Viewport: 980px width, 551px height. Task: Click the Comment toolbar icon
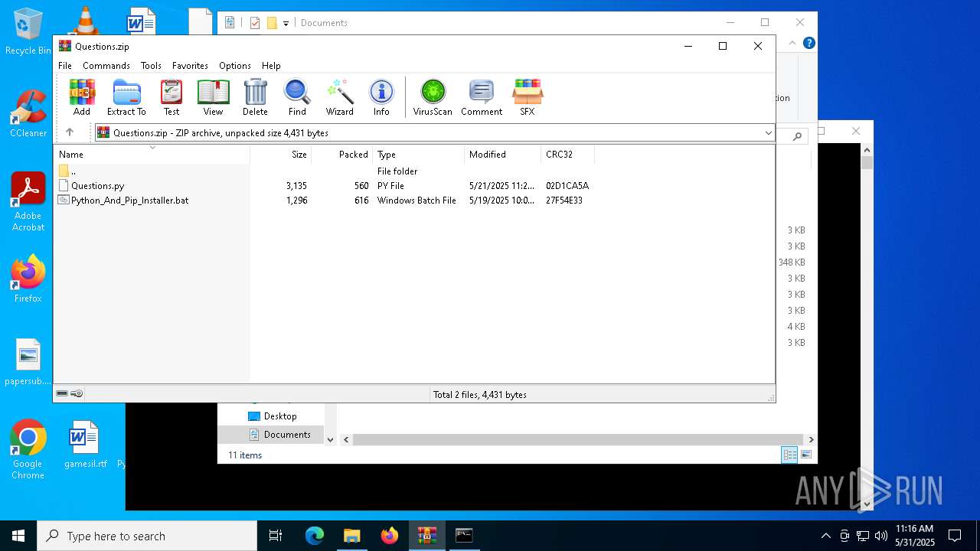(x=482, y=97)
